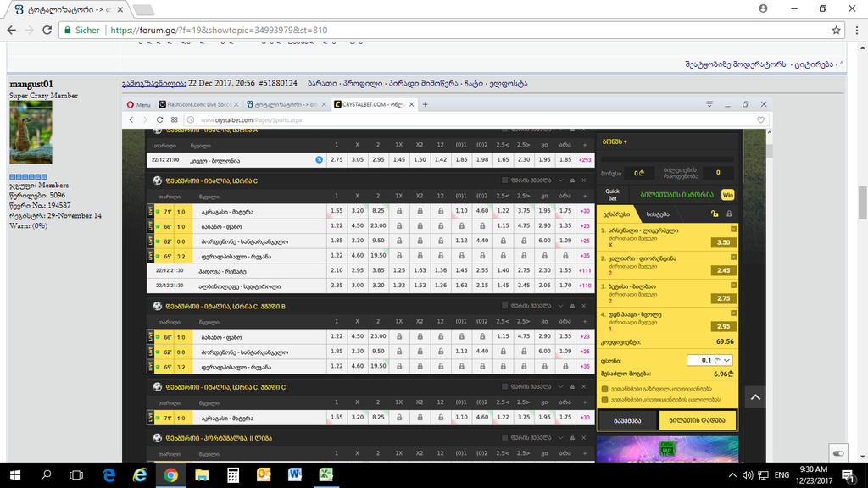Bookmark forum.ge page with Chrome star
This screenshot has width=868, height=488.
pos(836,30)
